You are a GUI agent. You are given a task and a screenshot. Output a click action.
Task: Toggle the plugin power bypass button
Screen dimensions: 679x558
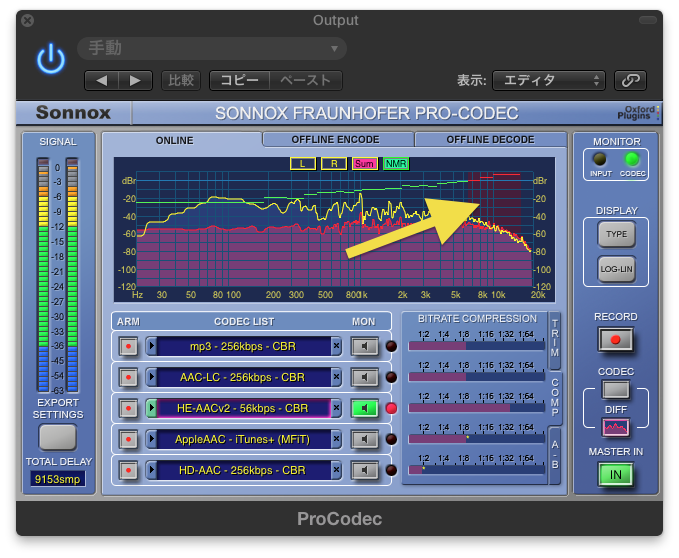[x=51, y=59]
